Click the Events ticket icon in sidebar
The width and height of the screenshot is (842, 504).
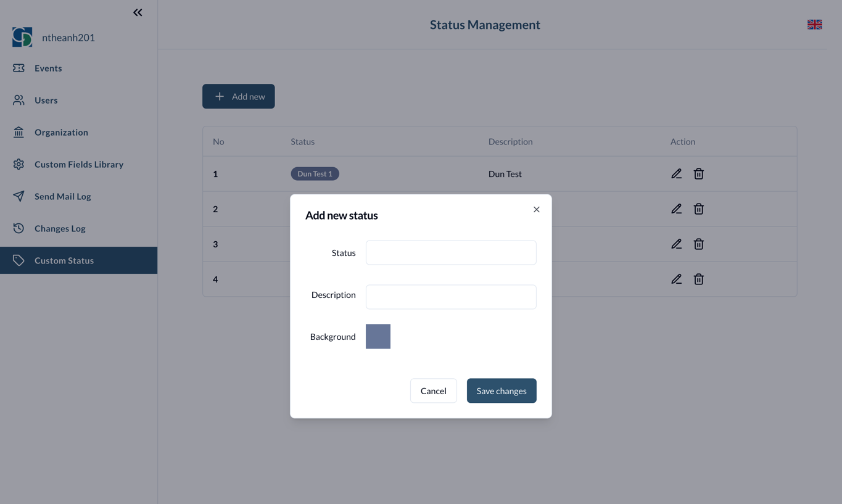point(18,68)
